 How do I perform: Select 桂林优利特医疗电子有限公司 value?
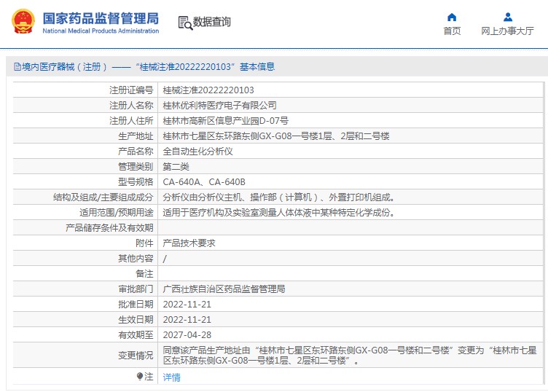[219, 105]
